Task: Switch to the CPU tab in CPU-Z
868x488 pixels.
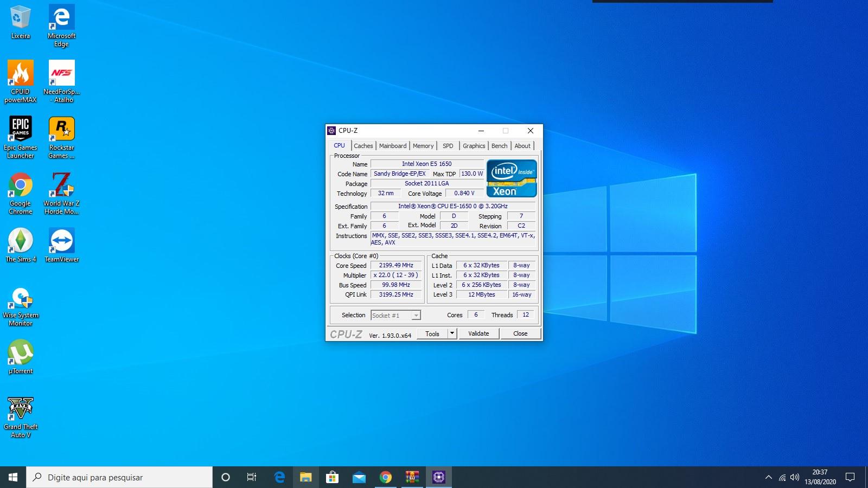Action: [339, 145]
